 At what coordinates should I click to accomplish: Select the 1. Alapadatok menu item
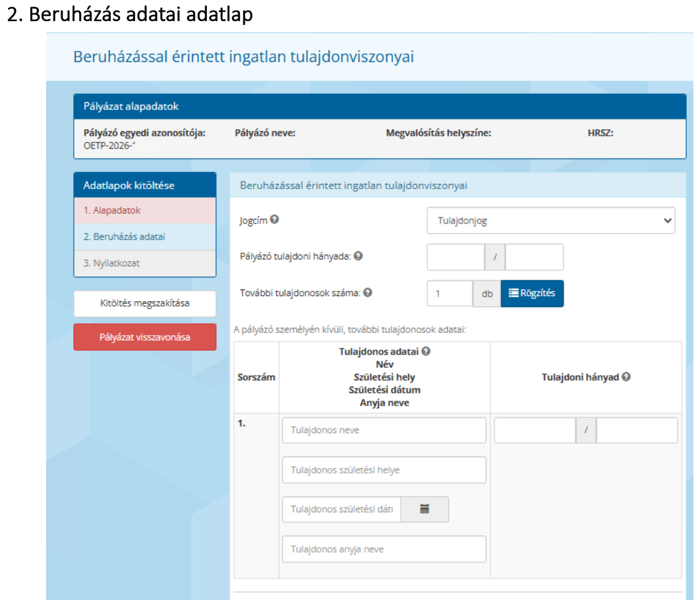[x=144, y=210]
